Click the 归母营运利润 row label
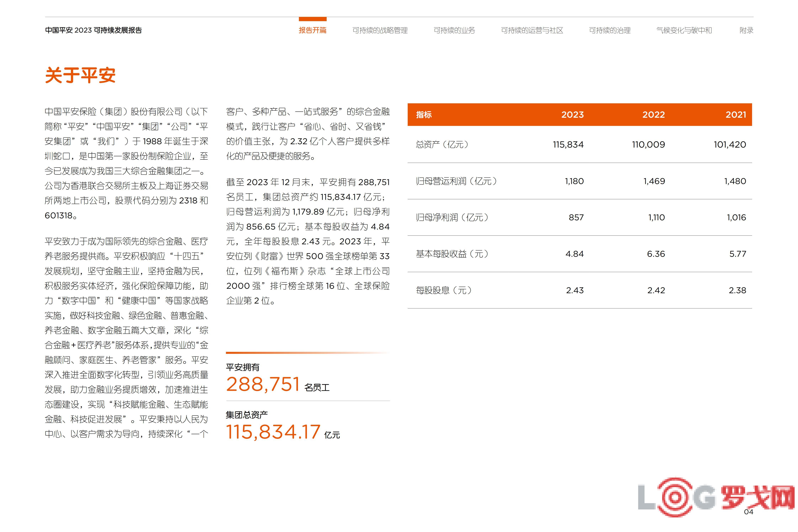The width and height of the screenshot is (798, 532). [456, 181]
